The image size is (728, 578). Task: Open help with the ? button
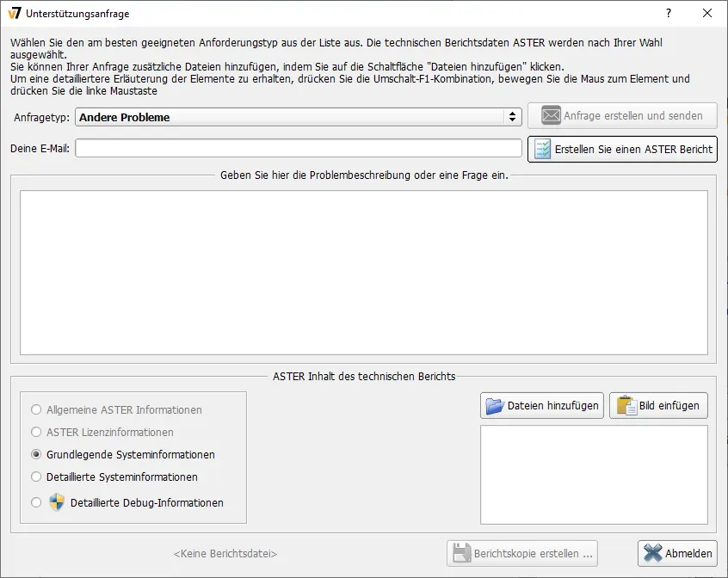(669, 14)
